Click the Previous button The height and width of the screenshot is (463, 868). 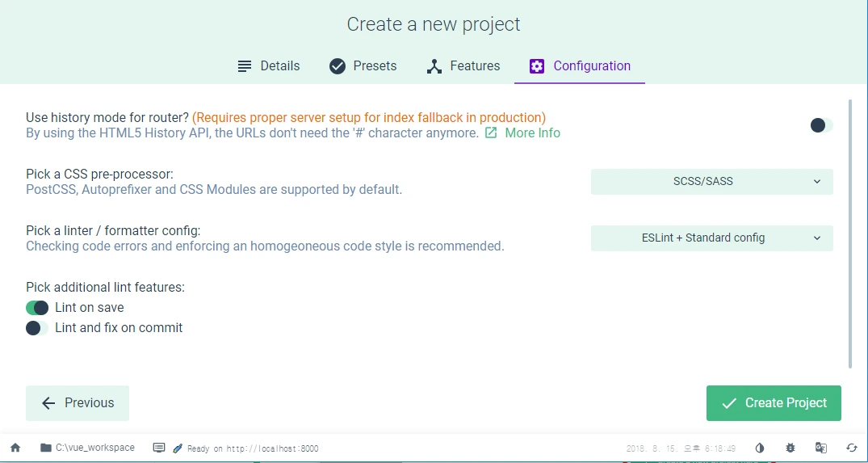[78, 403]
